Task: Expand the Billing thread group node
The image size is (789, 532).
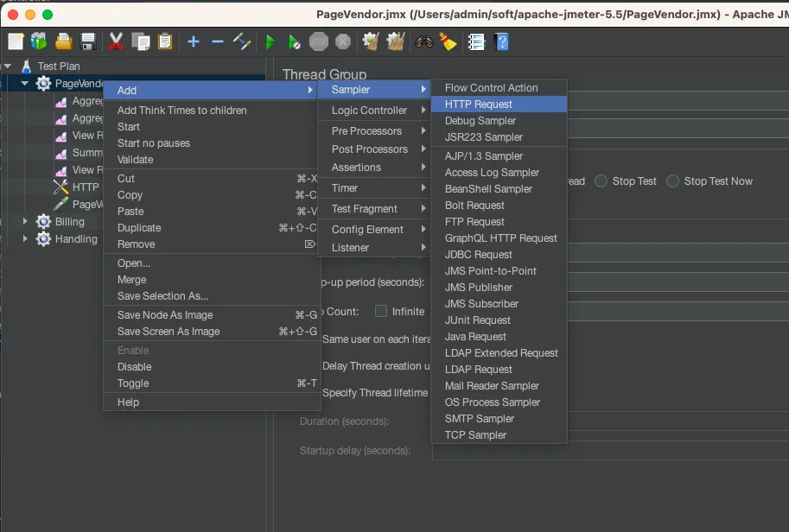Action: [x=25, y=221]
